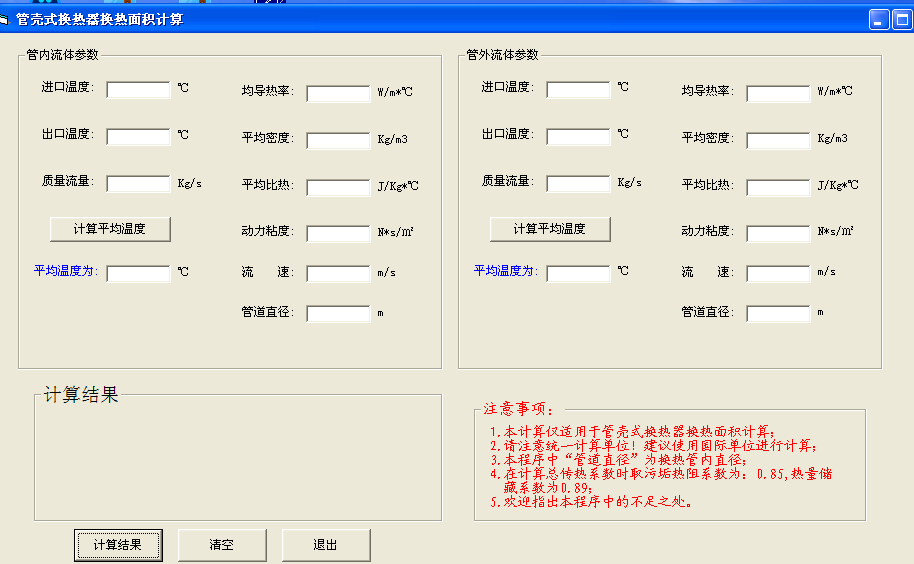Focus 进口温度 field in 管内流体参数
The height and width of the screenshot is (564, 914).
click(x=138, y=90)
